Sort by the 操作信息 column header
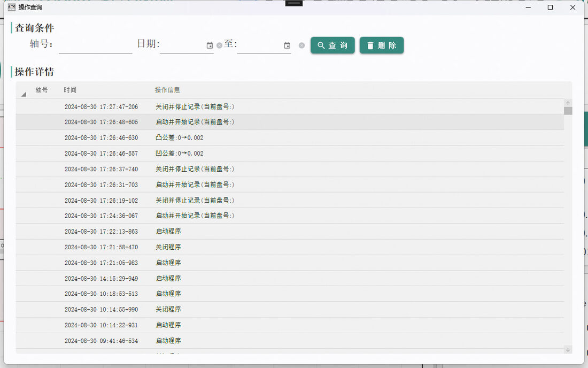Image resolution: width=588 pixels, height=368 pixels. [x=168, y=90]
